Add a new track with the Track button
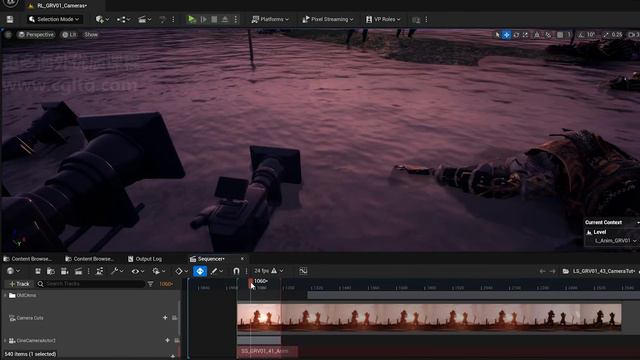This screenshot has height=360, width=640. [19, 284]
